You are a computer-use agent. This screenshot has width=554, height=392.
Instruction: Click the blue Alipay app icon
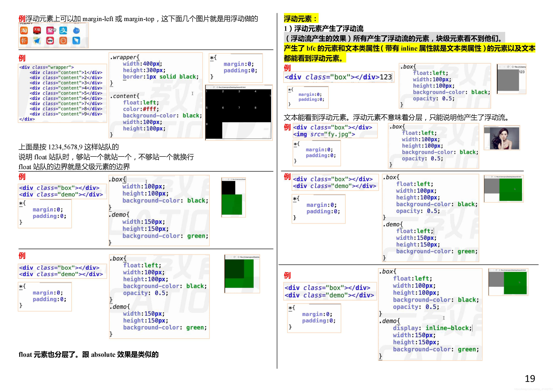click(63, 30)
